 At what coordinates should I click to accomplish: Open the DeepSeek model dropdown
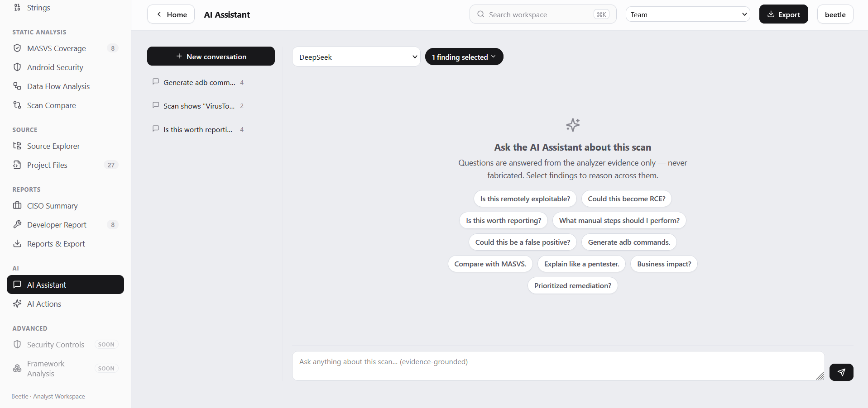point(356,57)
